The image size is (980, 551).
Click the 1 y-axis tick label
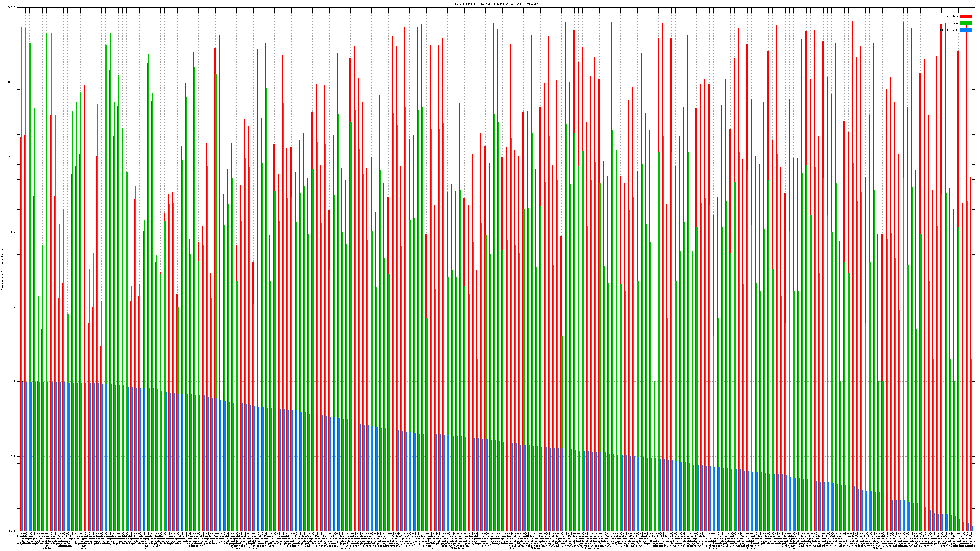click(15, 382)
